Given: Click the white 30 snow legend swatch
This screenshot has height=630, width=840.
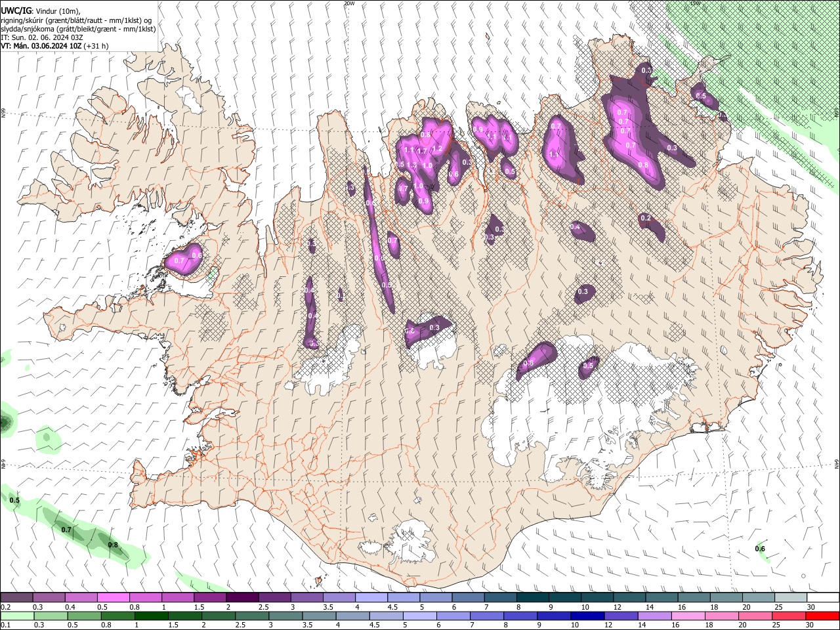Looking at the screenshot, I should pos(823,597).
